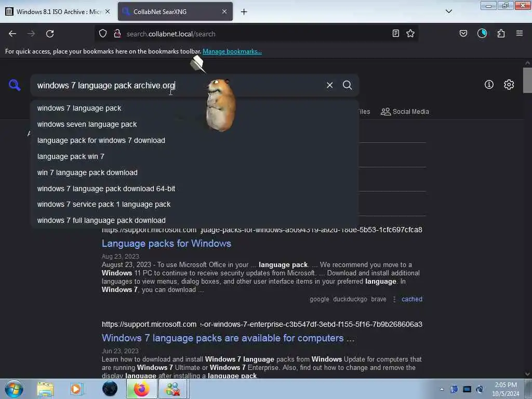The width and height of the screenshot is (532, 399).
Task: Open the Firefox account profile icon
Action: pyautogui.click(x=482, y=34)
